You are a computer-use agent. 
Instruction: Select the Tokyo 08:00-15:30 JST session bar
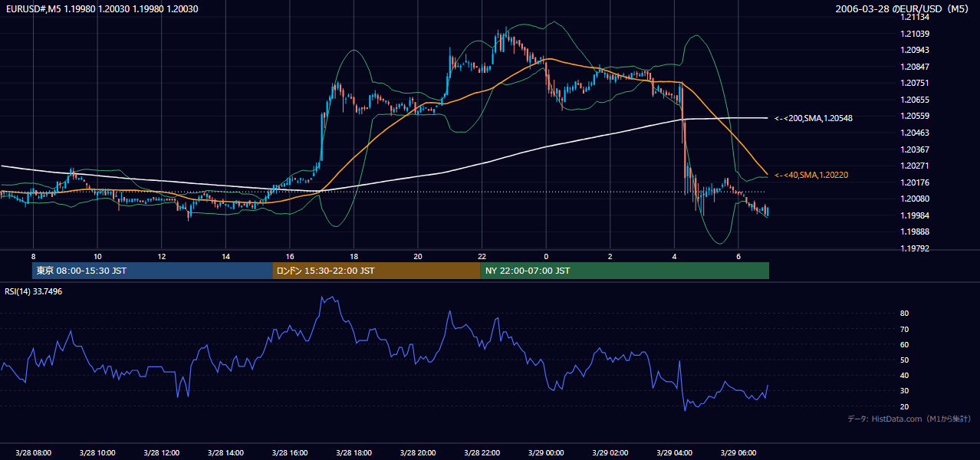tap(153, 271)
